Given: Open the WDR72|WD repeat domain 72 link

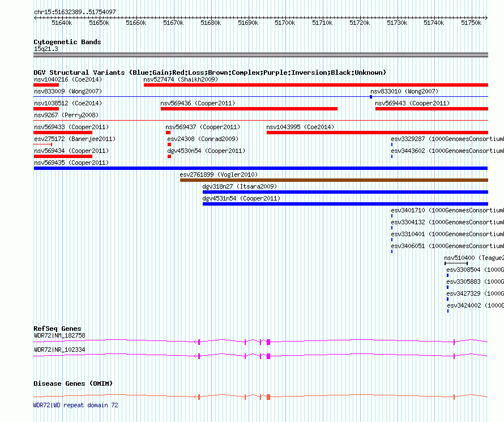Looking at the screenshot, I should click(75, 405).
